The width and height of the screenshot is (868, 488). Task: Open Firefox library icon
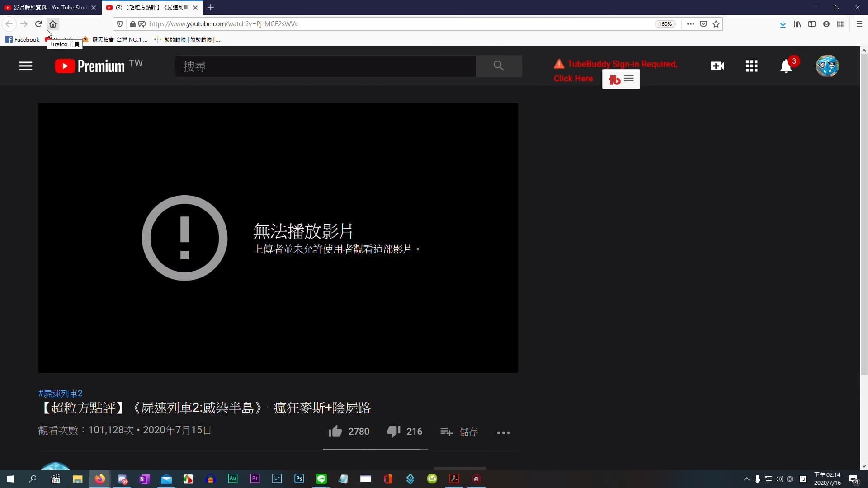(x=797, y=24)
